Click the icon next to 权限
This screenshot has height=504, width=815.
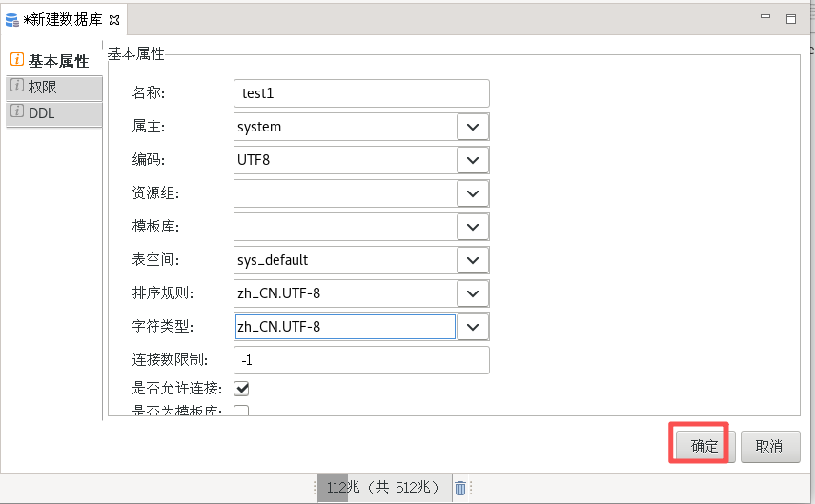(16, 87)
